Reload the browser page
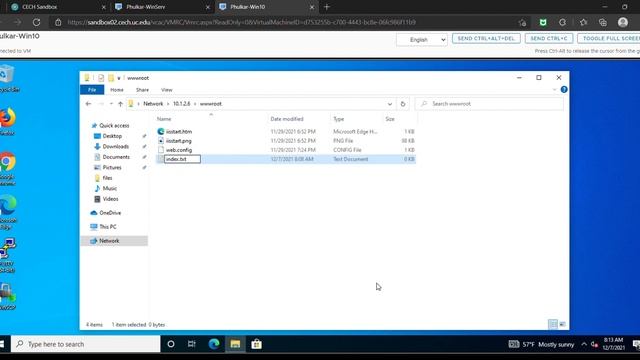 coord(36,22)
